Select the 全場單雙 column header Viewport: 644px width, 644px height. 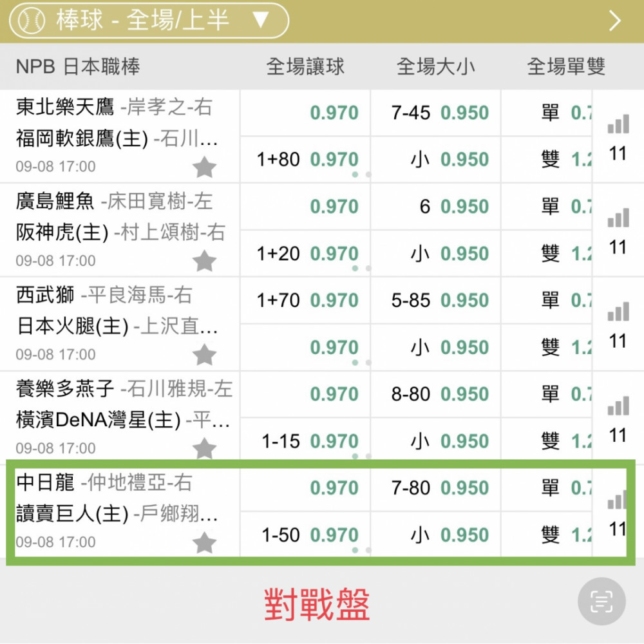coord(566,66)
